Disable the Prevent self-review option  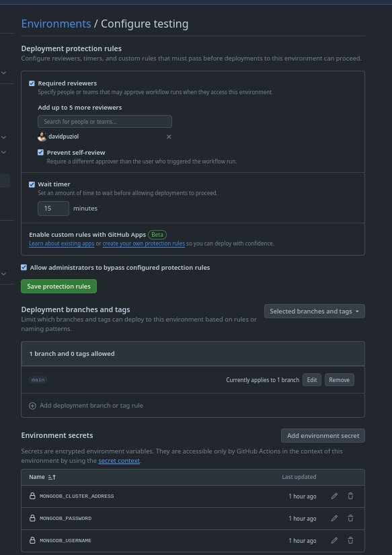click(40, 152)
